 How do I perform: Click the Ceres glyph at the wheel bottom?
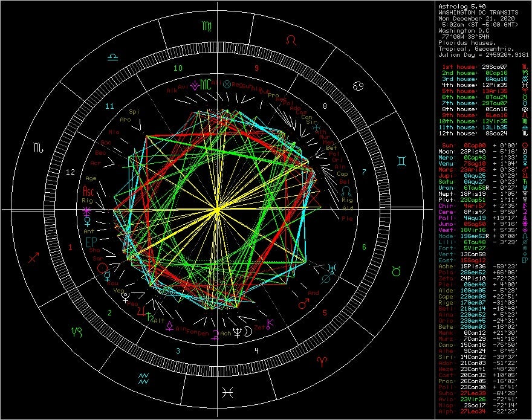click(215, 334)
